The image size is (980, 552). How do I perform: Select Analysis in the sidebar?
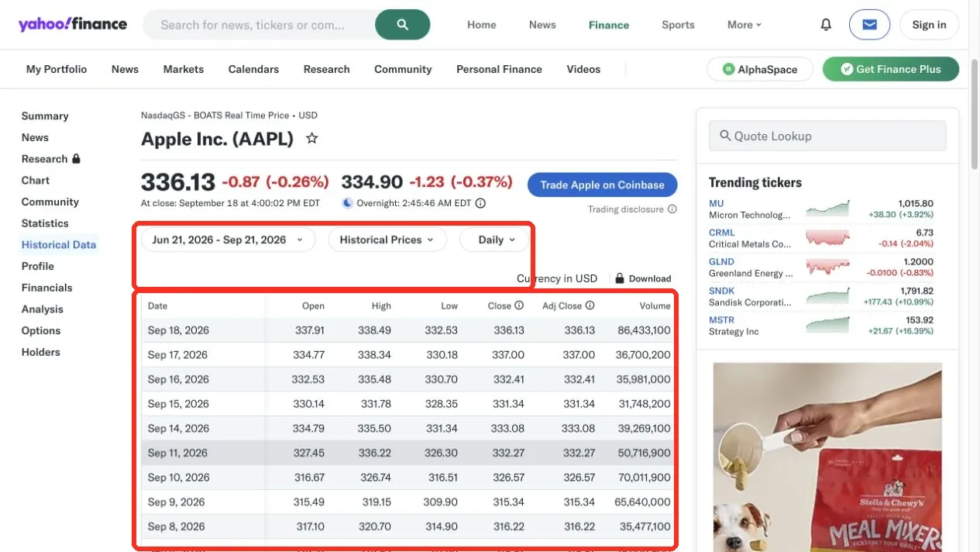tap(43, 309)
